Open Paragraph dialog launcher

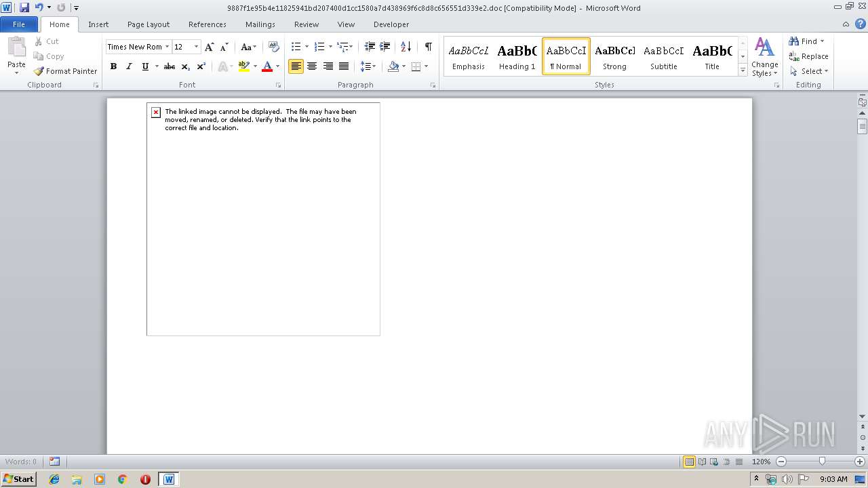point(433,85)
